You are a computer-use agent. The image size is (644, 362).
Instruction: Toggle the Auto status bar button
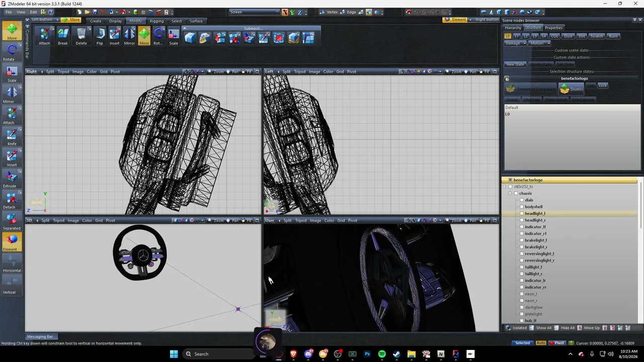[x=541, y=343]
